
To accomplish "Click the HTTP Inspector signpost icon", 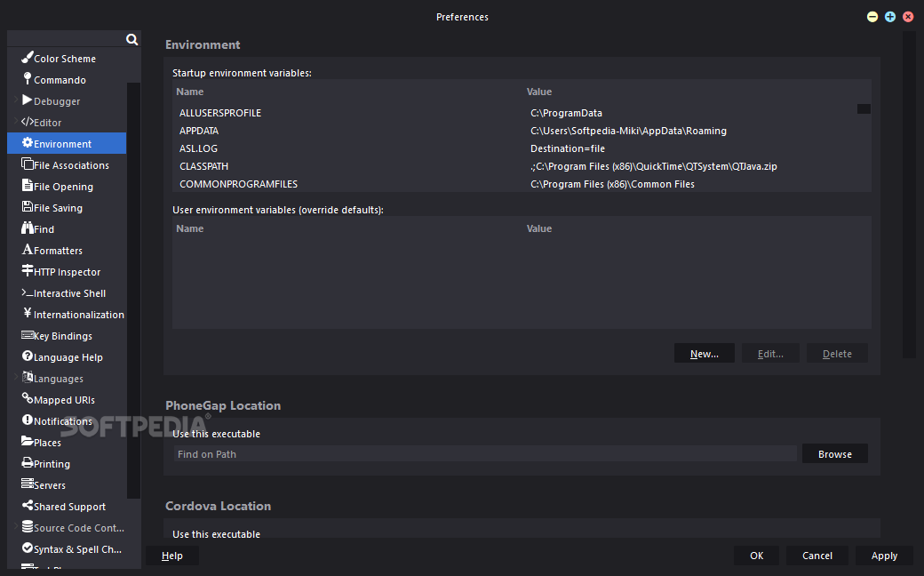I will click(28, 270).
